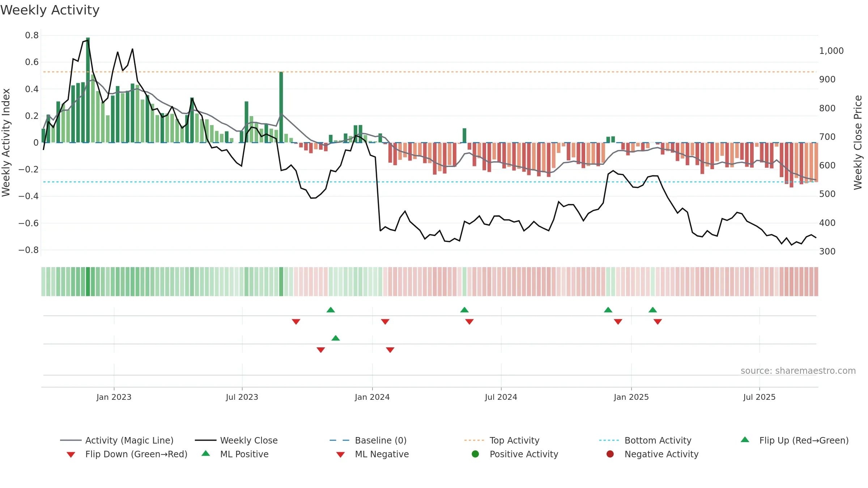Click the Jul 2024 x-axis label
868x488 pixels.
[x=501, y=397]
